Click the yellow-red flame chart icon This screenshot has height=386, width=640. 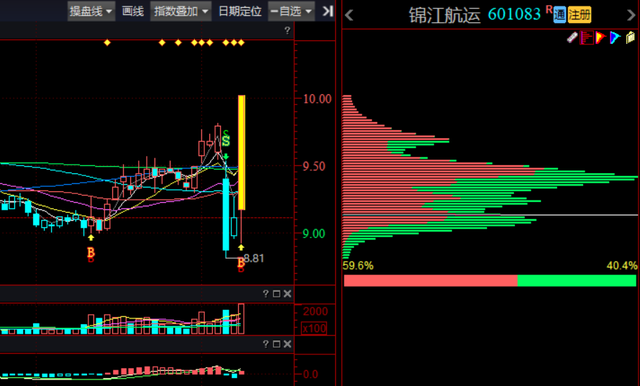coord(600,38)
